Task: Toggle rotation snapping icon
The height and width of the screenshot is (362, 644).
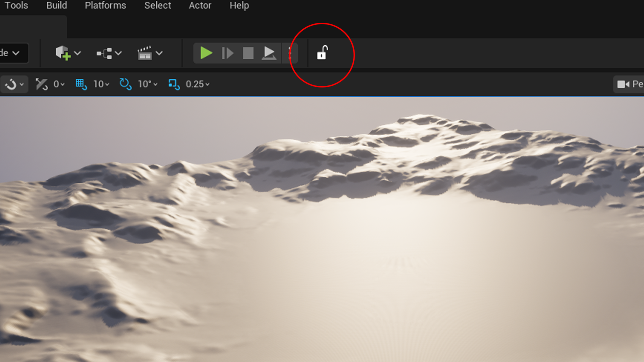Action: 125,84
